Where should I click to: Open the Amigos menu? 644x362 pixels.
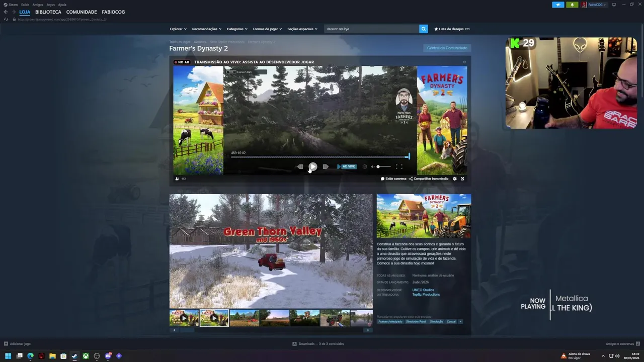(38, 5)
